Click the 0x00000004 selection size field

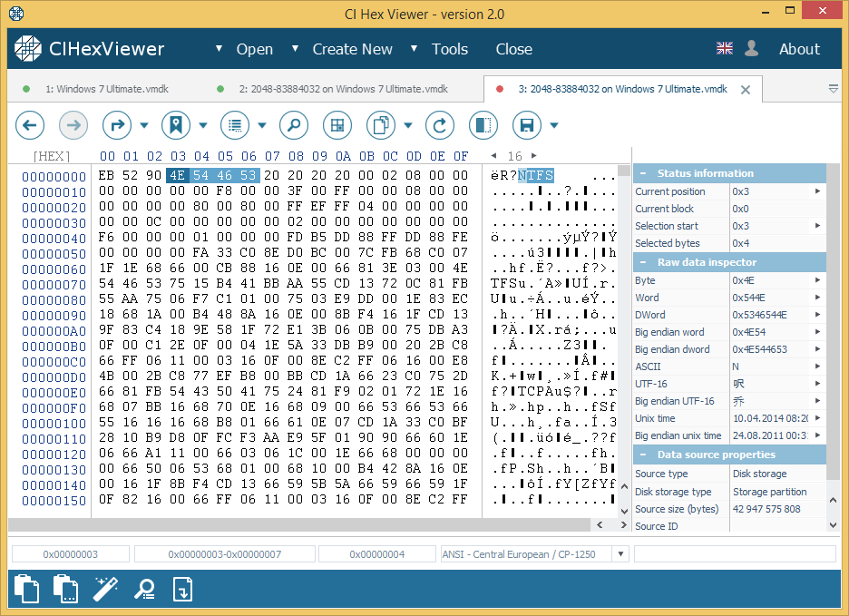[376, 554]
